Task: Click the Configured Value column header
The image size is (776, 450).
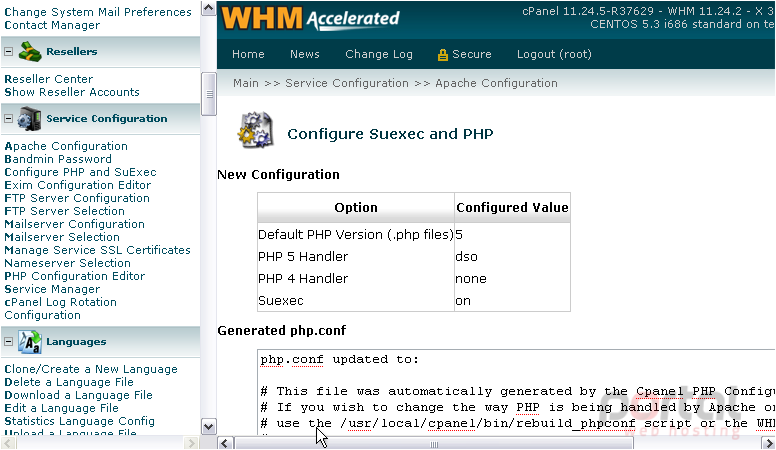Action: pyautogui.click(x=512, y=207)
